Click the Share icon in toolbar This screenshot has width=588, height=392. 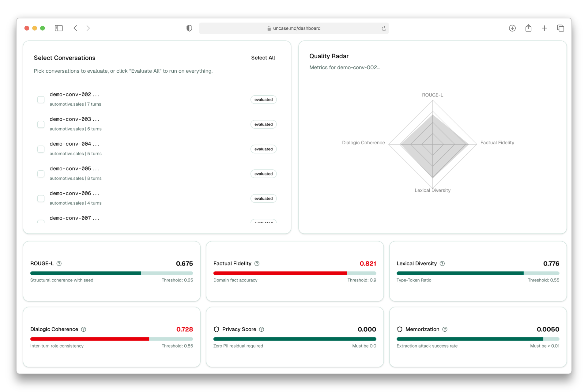click(x=528, y=28)
